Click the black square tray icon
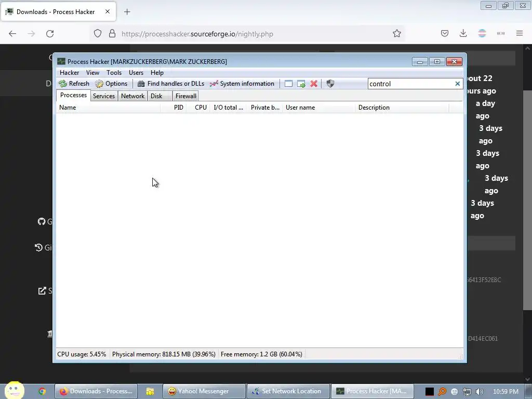The width and height of the screenshot is (532, 399). click(x=430, y=392)
